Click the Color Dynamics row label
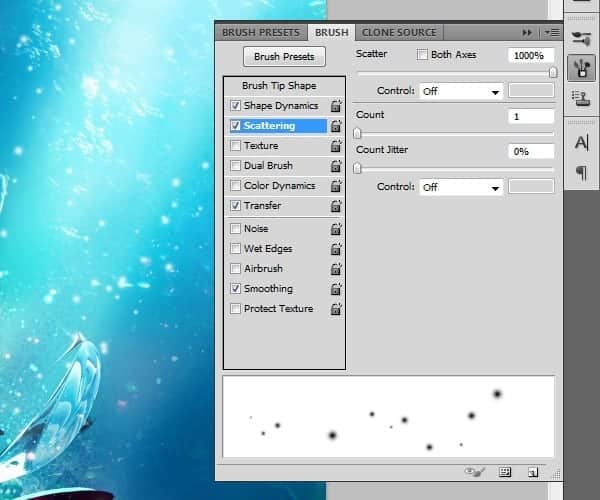The image size is (600, 500). [x=280, y=186]
